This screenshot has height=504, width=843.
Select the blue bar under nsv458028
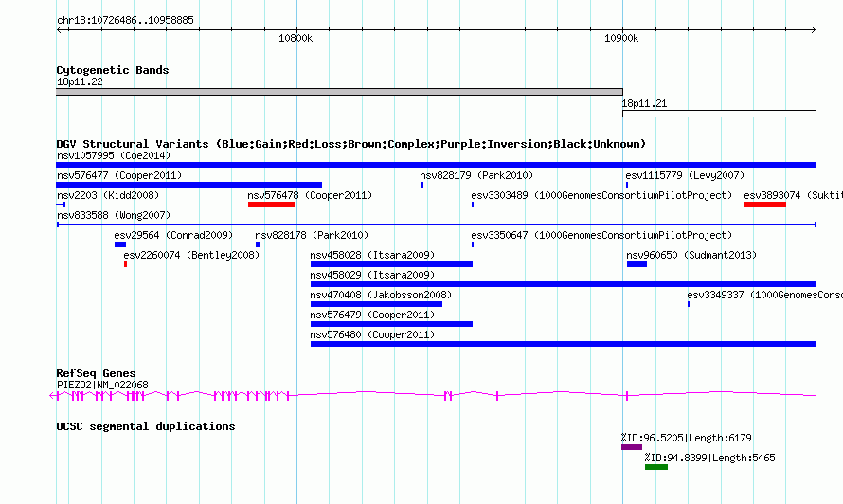point(391,264)
